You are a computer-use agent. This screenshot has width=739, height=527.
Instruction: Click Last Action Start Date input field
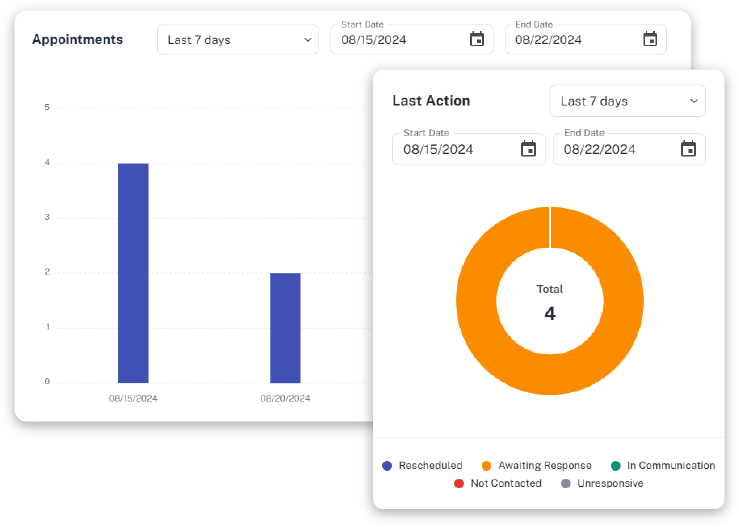(455, 149)
